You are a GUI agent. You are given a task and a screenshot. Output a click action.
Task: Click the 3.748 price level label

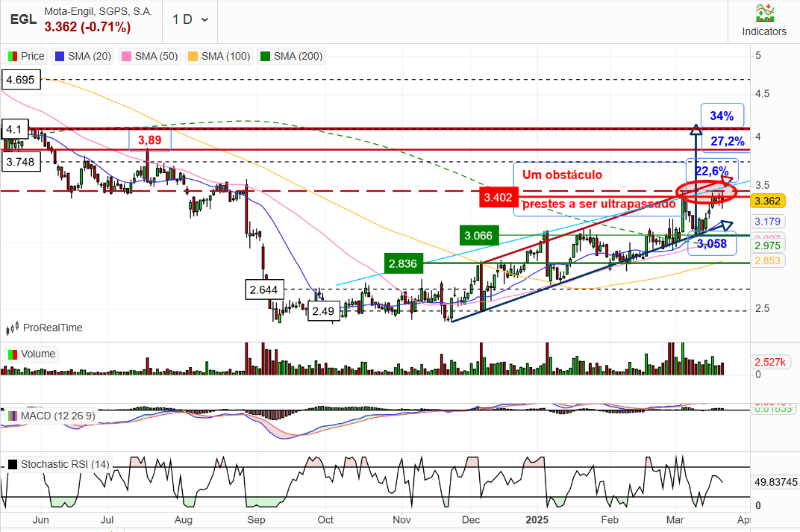[x=21, y=162]
